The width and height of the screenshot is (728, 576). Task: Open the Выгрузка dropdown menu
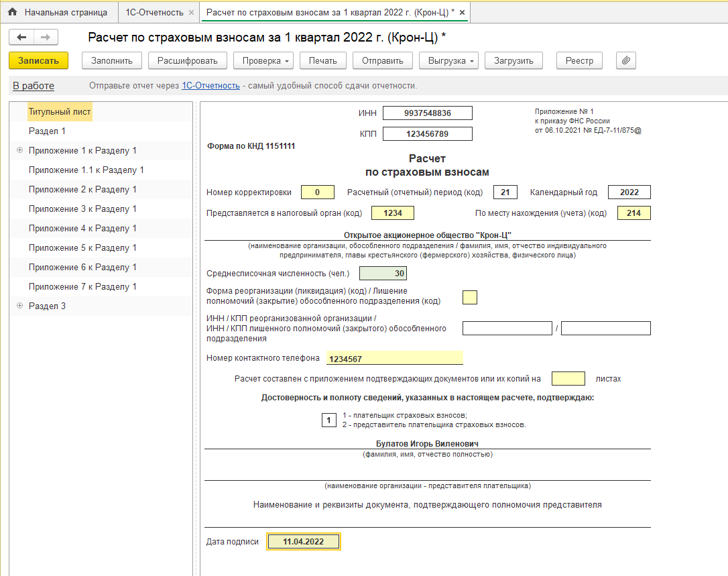[x=448, y=60]
